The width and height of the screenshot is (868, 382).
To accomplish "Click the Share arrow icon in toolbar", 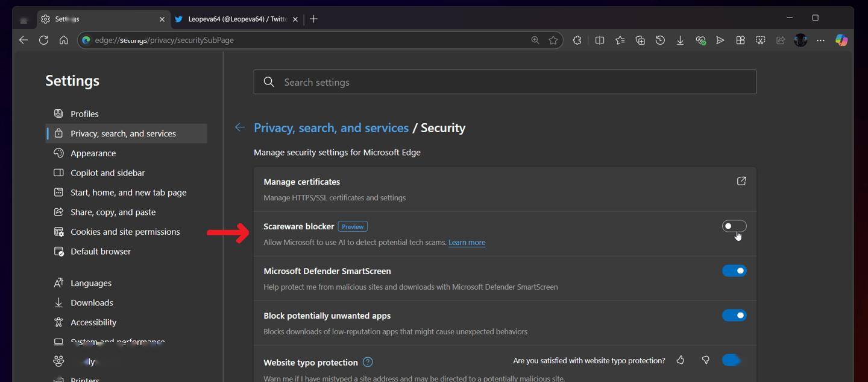I will tap(781, 40).
